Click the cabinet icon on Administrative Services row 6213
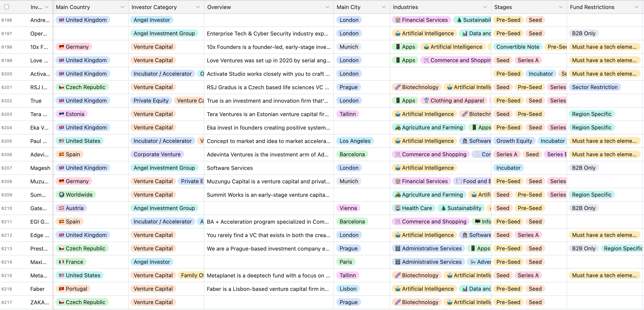 pyautogui.click(x=398, y=248)
